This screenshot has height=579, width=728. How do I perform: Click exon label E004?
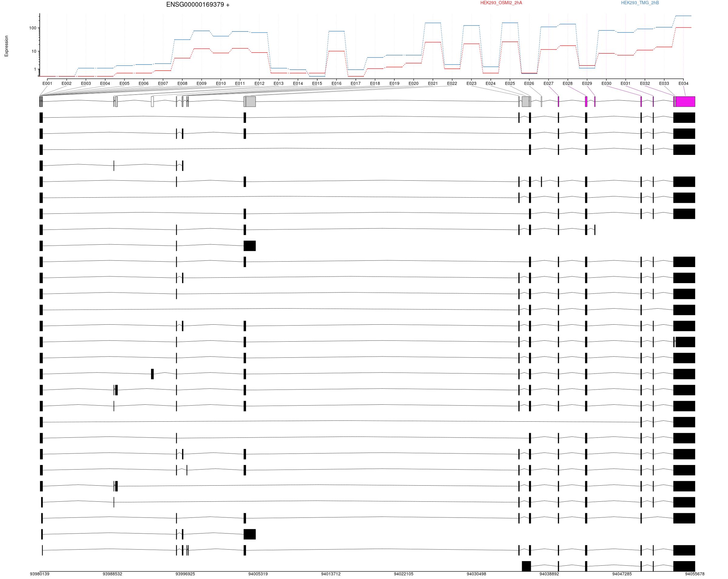pos(105,83)
